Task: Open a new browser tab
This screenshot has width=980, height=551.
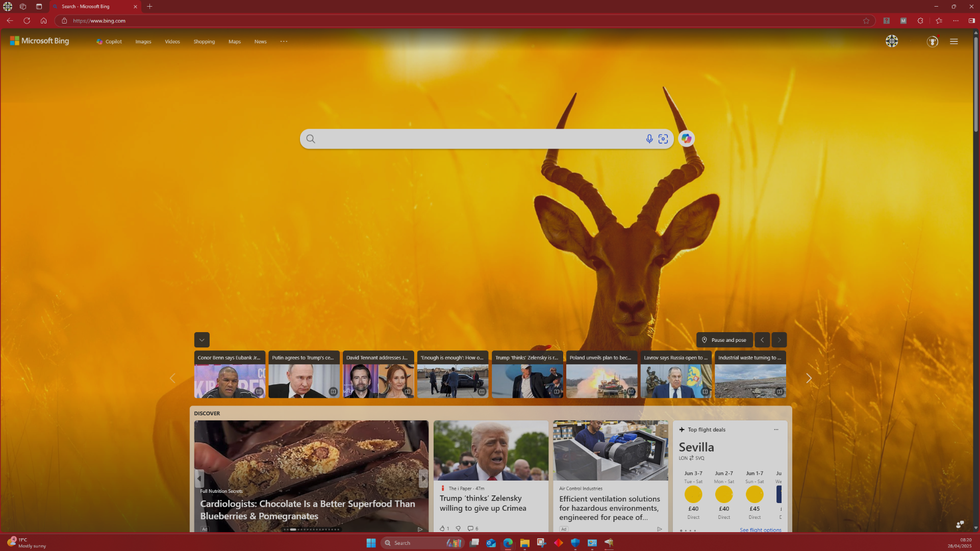Action: [149, 7]
